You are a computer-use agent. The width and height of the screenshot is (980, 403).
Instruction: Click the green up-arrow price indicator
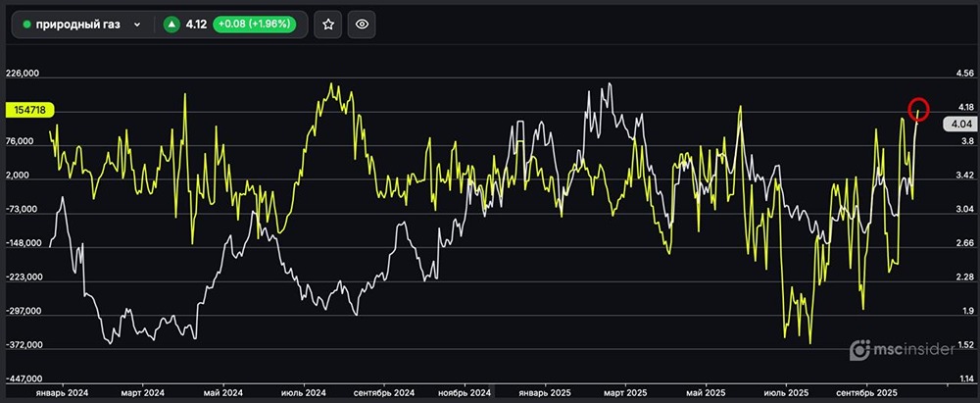tap(172, 25)
